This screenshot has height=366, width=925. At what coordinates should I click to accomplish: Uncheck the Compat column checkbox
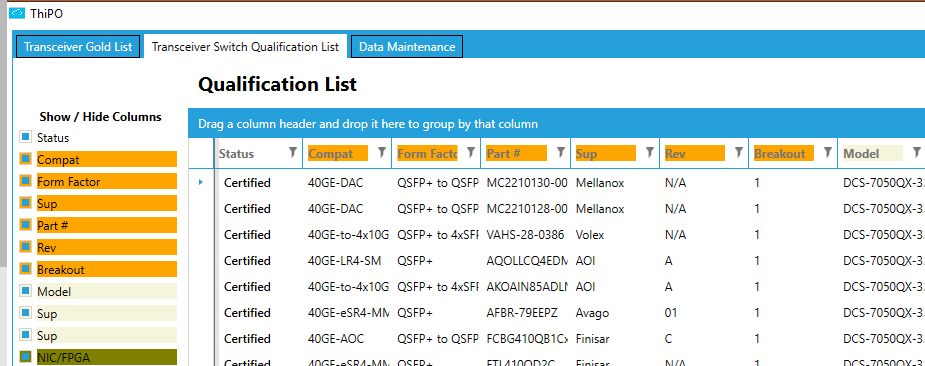(x=25, y=159)
